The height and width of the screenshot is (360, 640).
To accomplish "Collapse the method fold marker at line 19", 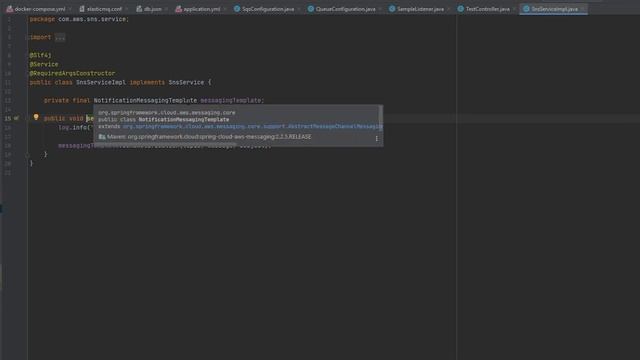I will click(x=27, y=155).
